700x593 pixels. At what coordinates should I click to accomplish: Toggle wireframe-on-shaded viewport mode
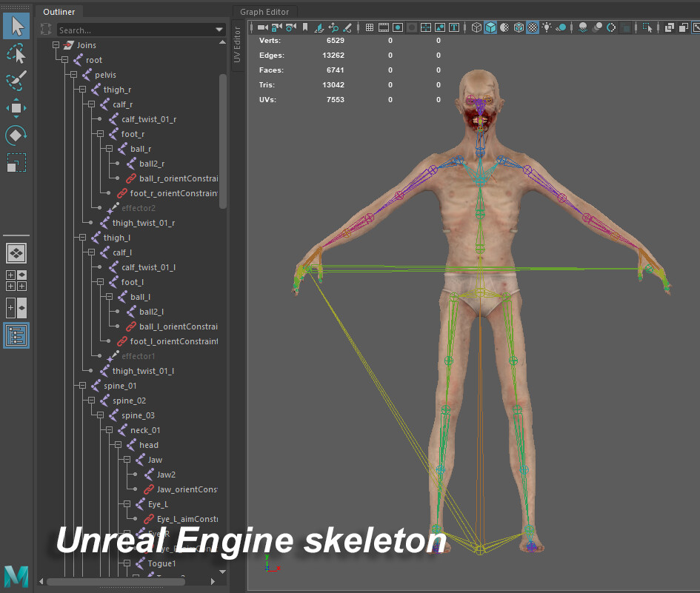click(x=520, y=27)
